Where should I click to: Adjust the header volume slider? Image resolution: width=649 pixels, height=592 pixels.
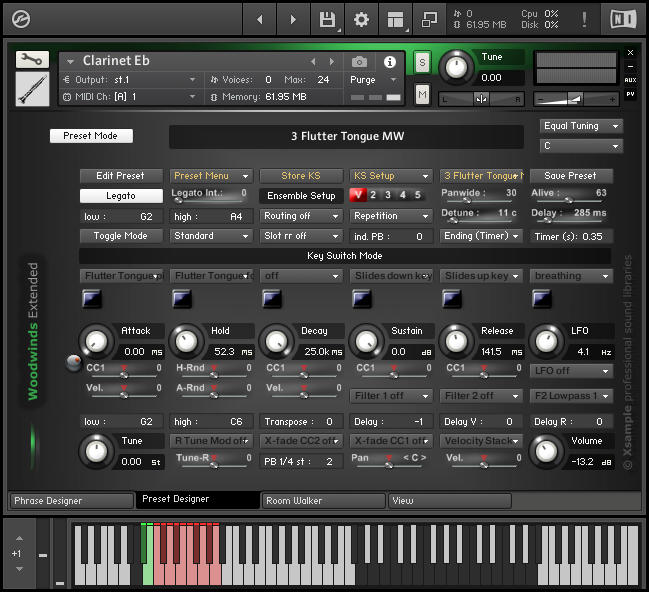[x=575, y=99]
